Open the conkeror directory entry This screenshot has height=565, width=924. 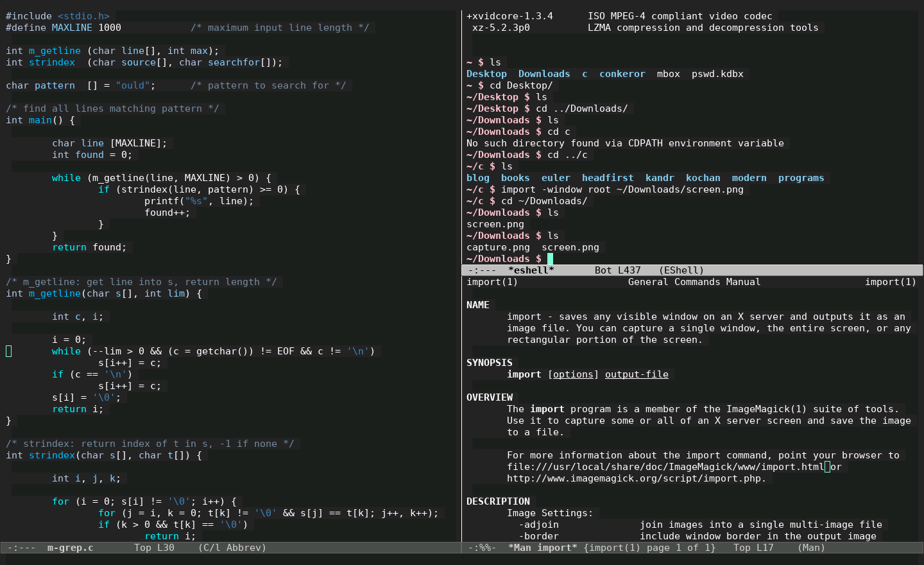[622, 74]
